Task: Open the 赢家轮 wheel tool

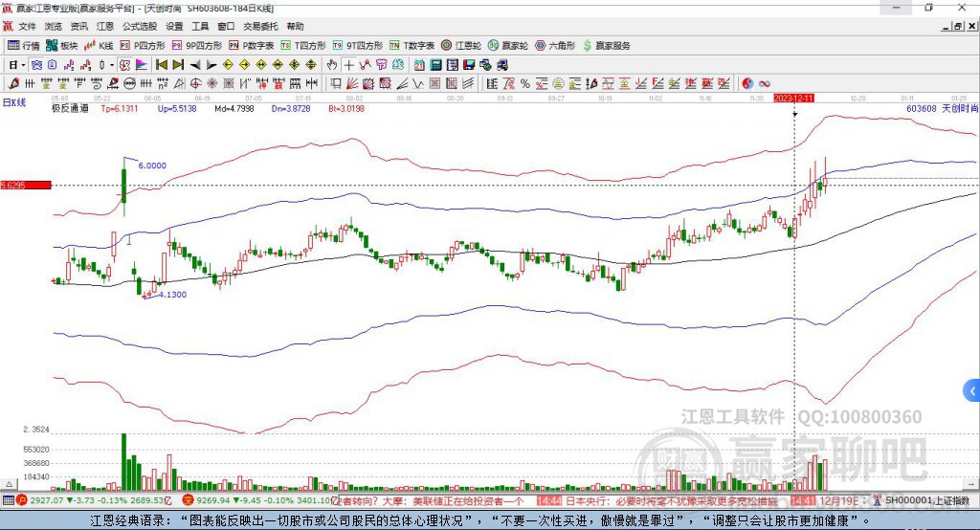Action: click(x=508, y=46)
